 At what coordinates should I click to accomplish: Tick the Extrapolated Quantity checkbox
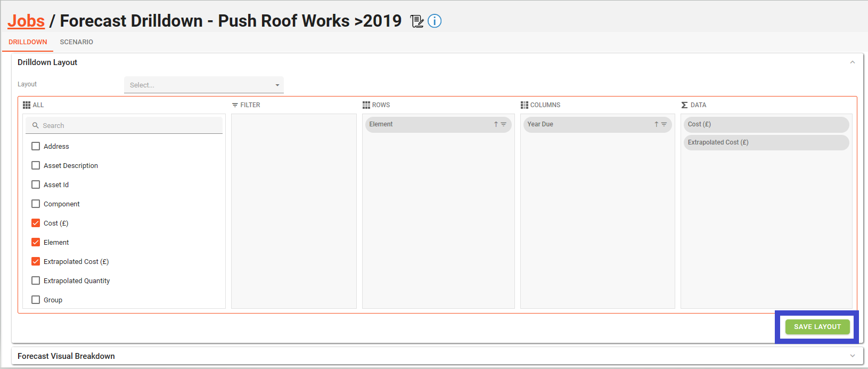click(36, 280)
